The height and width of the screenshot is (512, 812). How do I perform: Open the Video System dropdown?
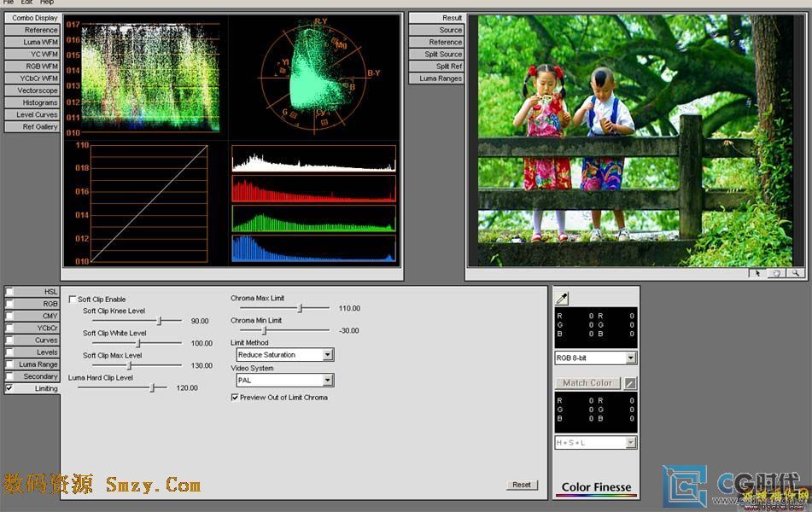[x=285, y=380]
